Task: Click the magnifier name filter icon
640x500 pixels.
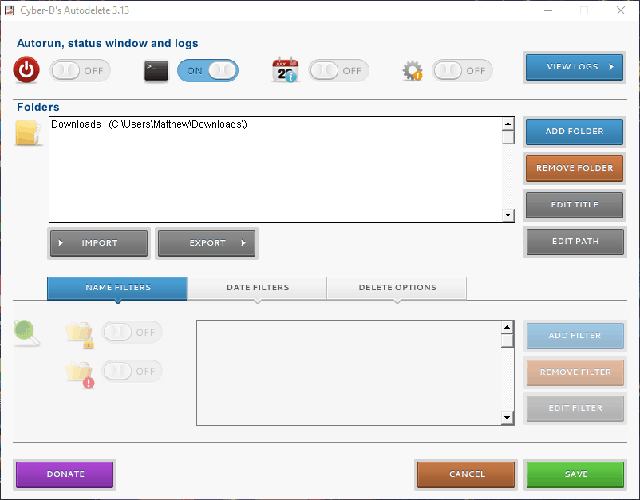Action: coord(26,333)
